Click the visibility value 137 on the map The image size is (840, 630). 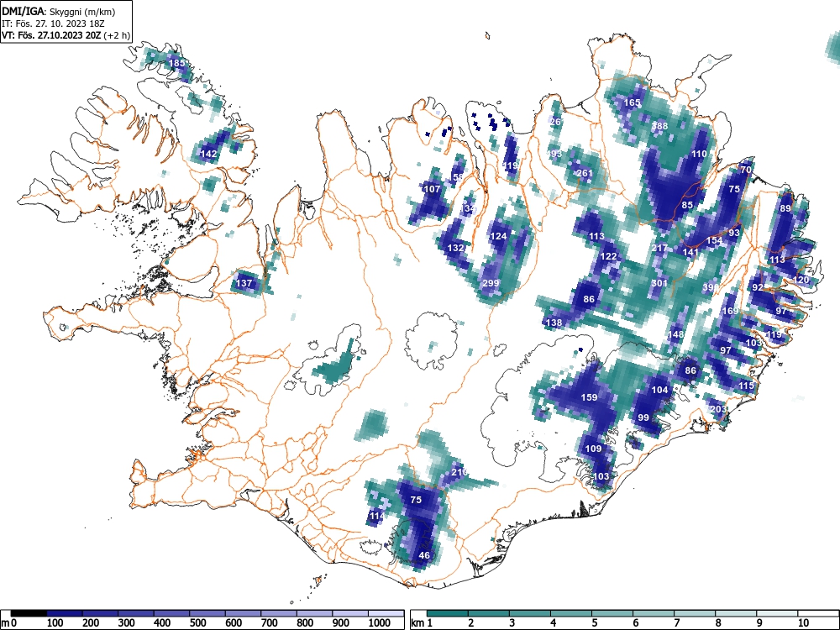coord(244,283)
